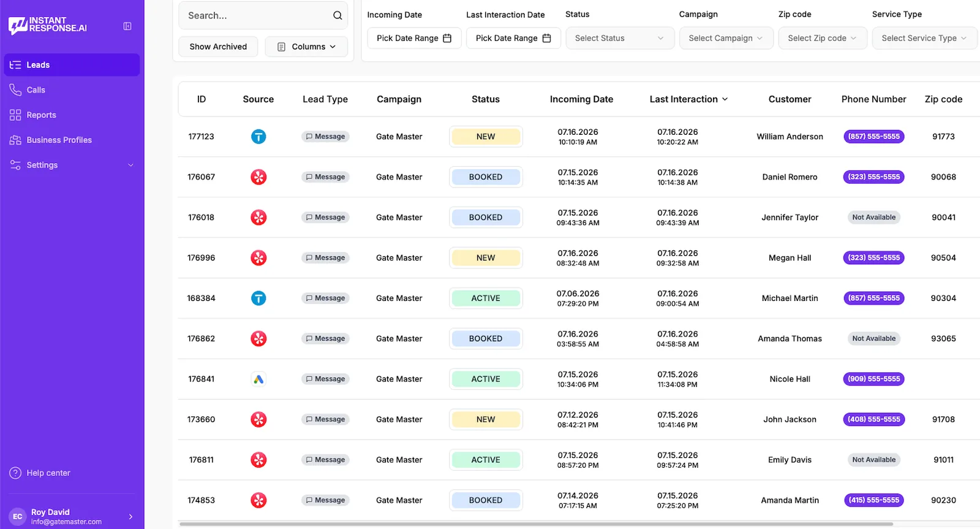Click the Yelp source icon for lead 174853
Image resolution: width=980 pixels, height=529 pixels.
click(x=258, y=500)
